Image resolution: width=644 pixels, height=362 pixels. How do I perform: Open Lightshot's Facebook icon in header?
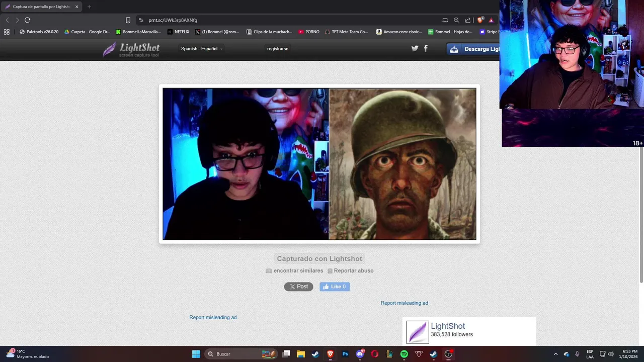(426, 48)
